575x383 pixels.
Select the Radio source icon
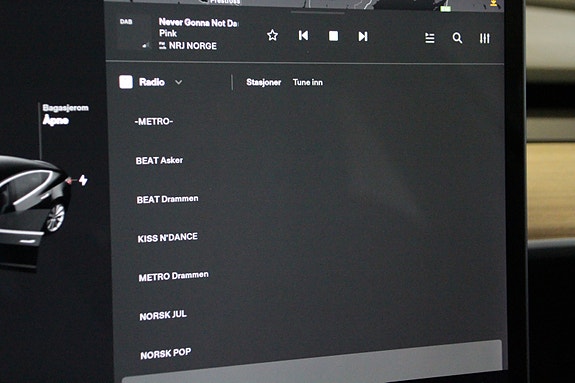point(126,82)
